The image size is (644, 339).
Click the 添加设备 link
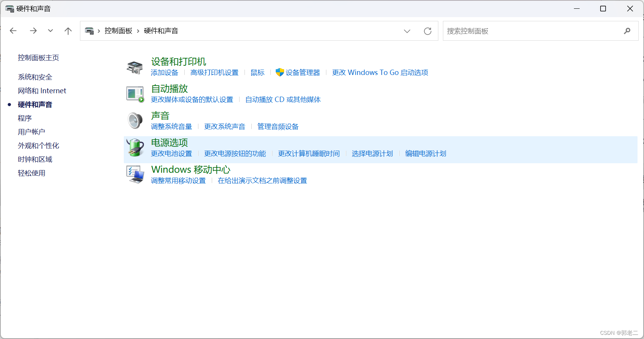click(x=165, y=72)
